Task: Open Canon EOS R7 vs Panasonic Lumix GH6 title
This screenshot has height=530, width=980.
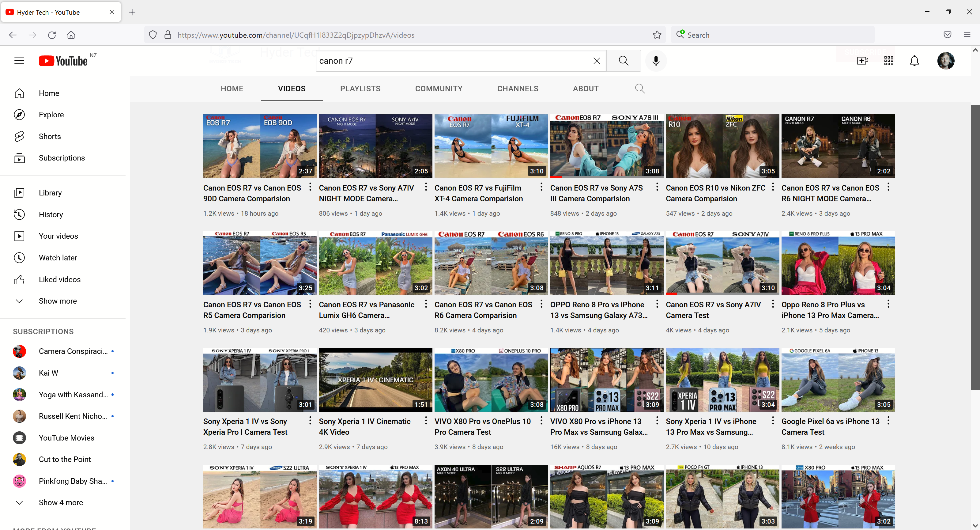Action: 367,310
